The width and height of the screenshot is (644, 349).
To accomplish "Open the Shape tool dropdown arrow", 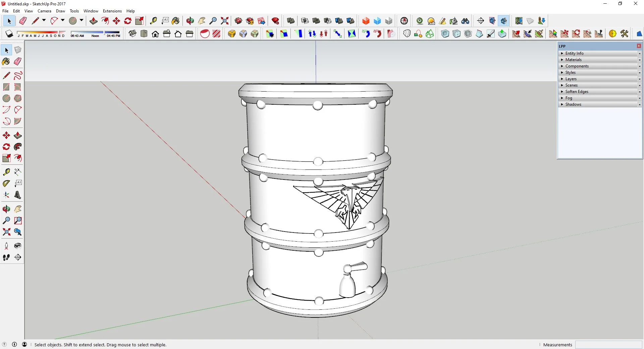I will click(82, 20).
